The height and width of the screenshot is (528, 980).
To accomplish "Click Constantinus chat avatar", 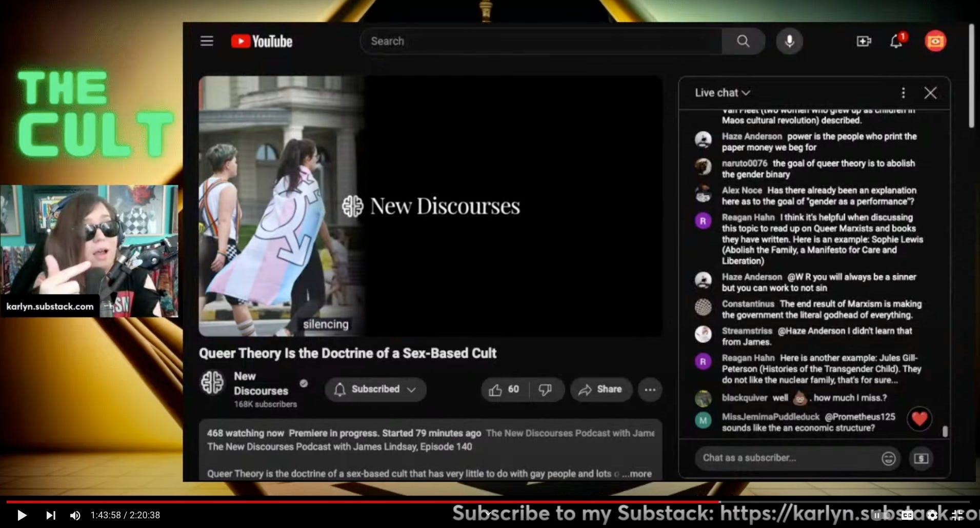I will click(x=703, y=307).
